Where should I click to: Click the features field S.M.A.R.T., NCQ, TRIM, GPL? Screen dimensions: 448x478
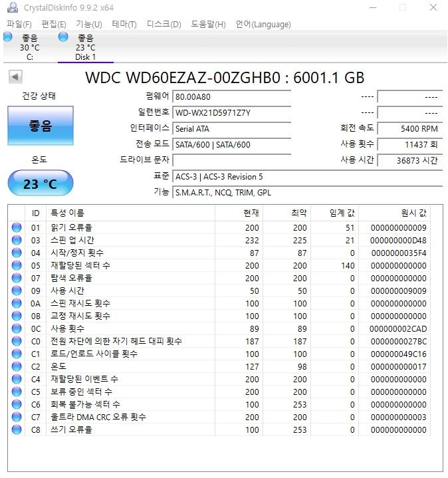click(x=308, y=193)
